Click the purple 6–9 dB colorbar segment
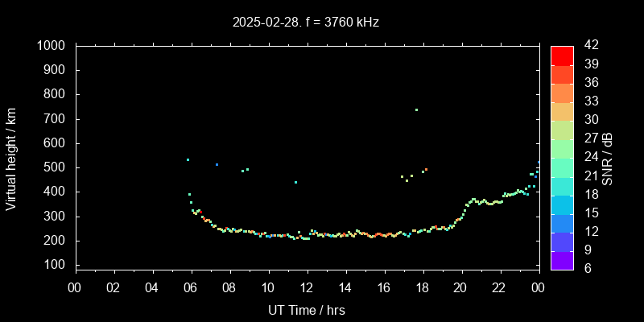 561,260
